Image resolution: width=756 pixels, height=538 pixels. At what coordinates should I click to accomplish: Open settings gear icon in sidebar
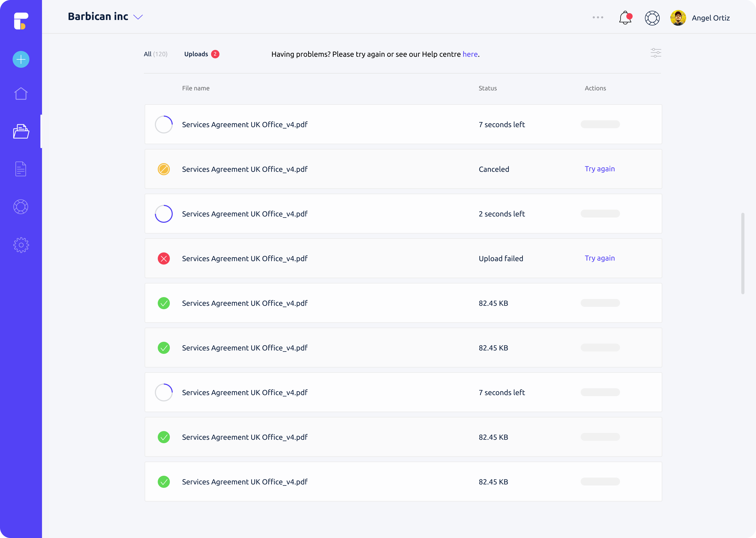(x=21, y=245)
